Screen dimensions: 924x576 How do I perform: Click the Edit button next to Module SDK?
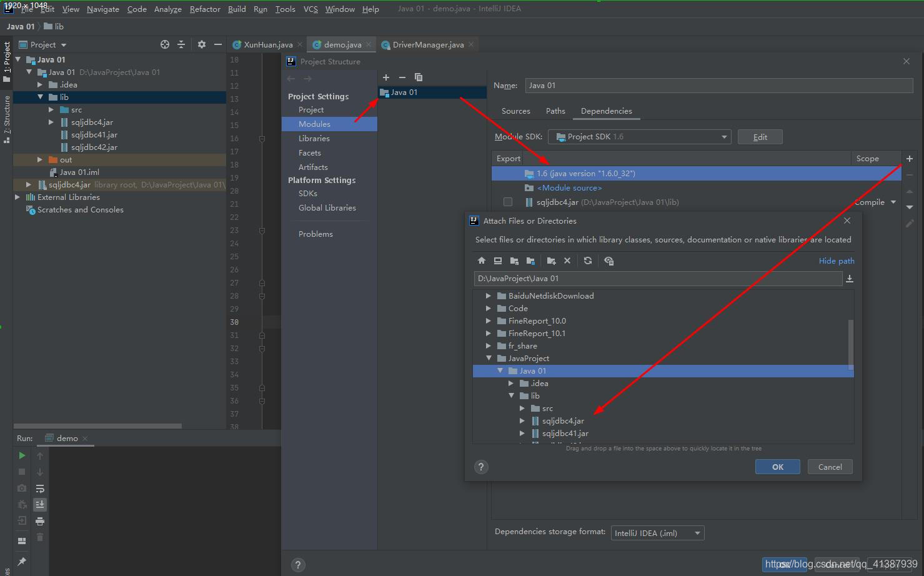tap(760, 137)
